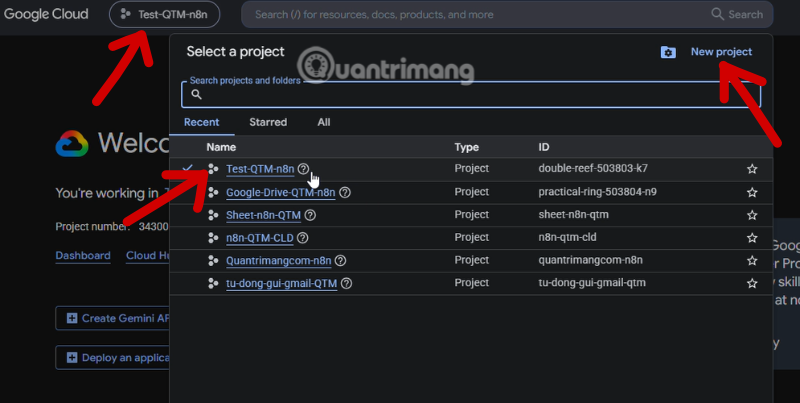The width and height of the screenshot is (800, 403).
Task: Click the Google Cloud logo beside Welcome
Action: (x=72, y=143)
